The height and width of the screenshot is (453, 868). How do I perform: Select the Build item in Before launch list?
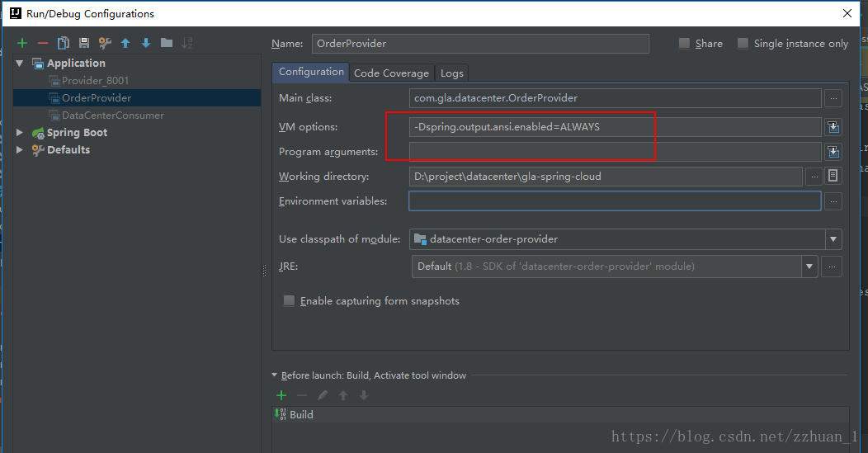point(561,415)
